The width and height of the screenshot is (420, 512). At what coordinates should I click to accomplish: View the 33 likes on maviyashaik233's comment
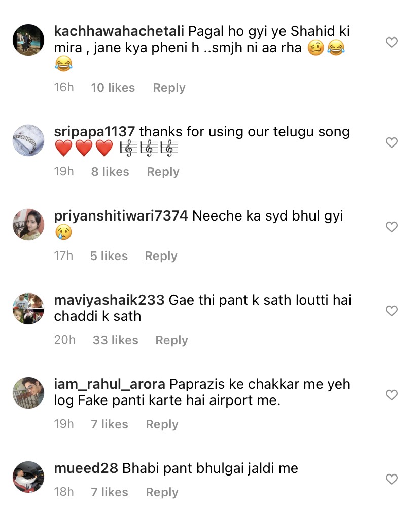pos(115,340)
